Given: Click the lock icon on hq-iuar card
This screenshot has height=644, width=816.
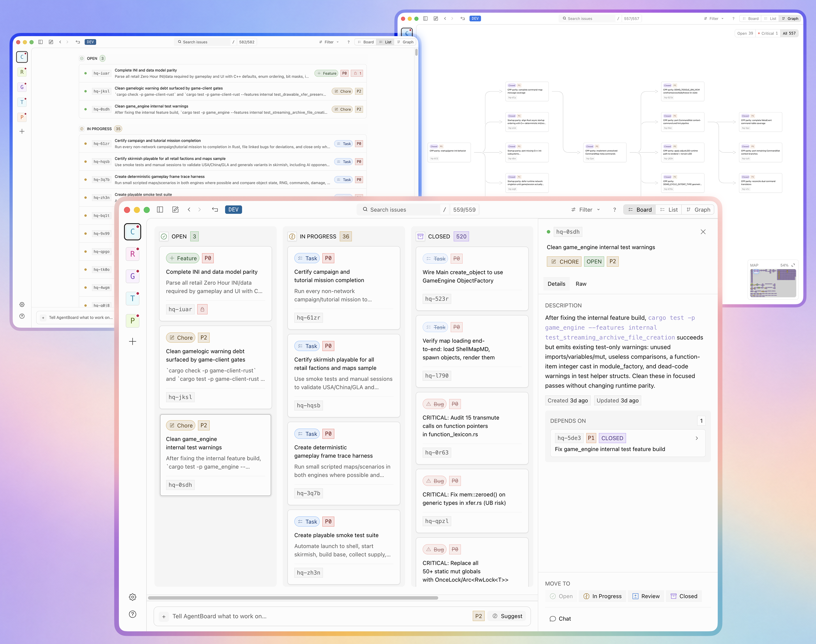Looking at the screenshot, I should pos(202,309).
